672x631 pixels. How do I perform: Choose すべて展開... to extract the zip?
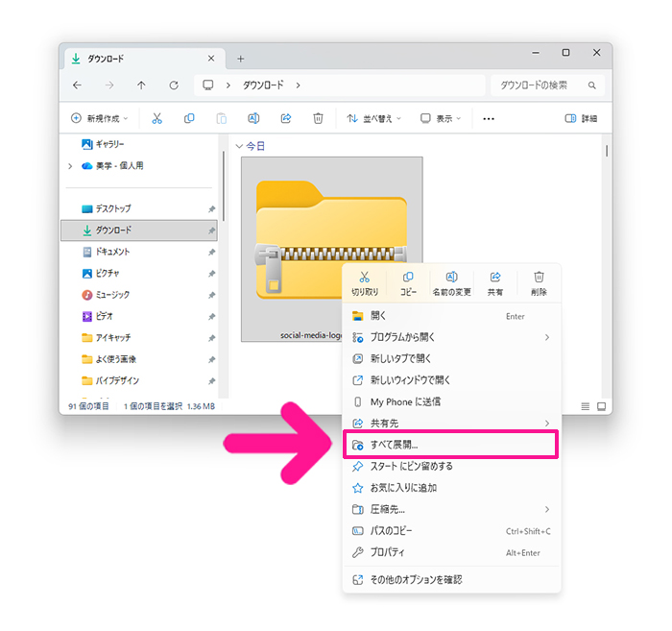click(x=451, y=445)
